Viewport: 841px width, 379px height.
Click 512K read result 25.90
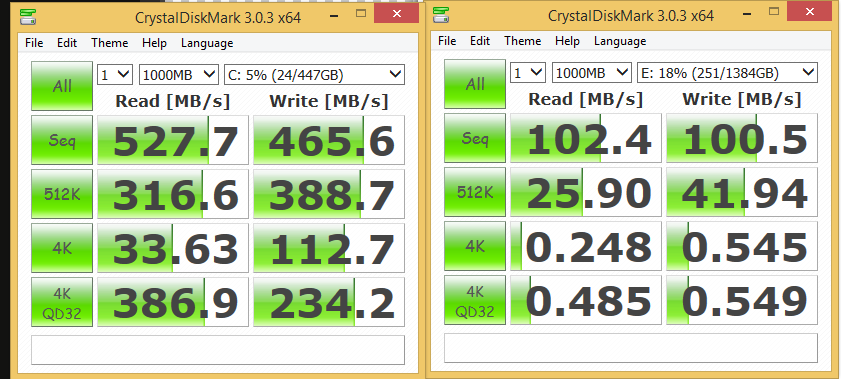pyautogui.click(x=586, y=192)
